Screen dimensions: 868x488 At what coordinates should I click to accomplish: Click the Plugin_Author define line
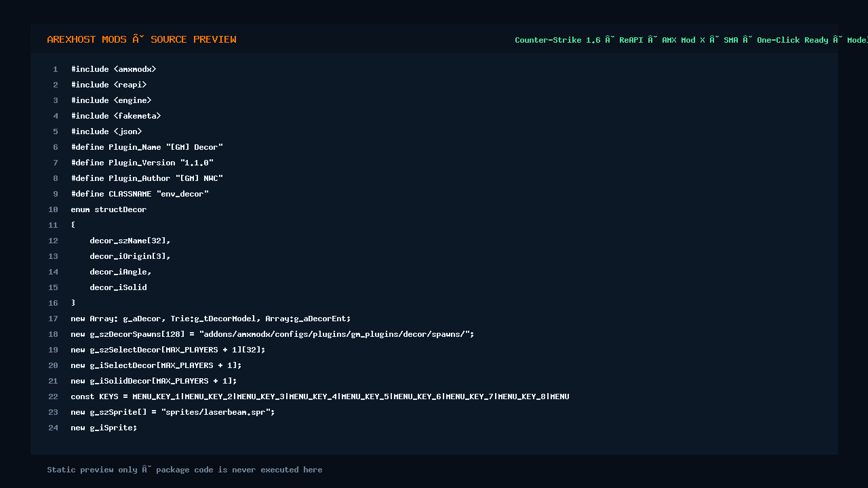(x=146, y=178)
